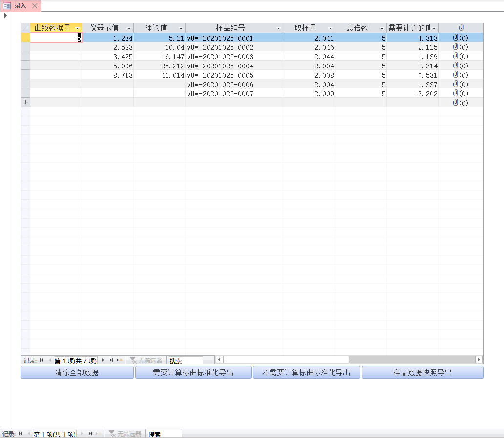Open 仪器示值 column filter dropdown
This screenshot has width=504, height=438.
click(129, 28)
